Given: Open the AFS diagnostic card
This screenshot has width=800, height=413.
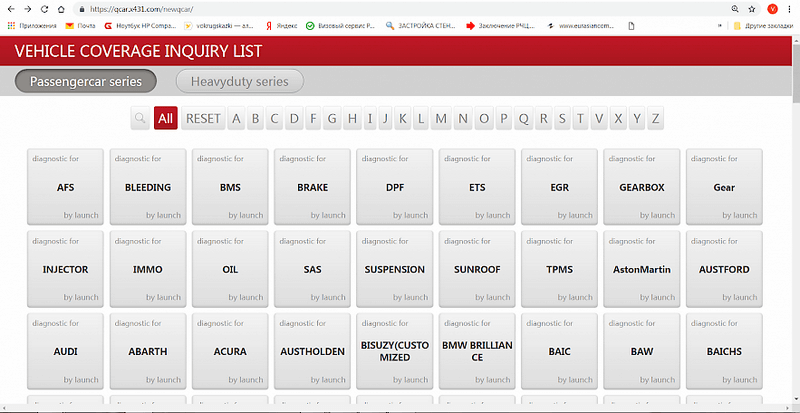Looking at the screenshot, I should pyautogui.click(x=65, y=187).
